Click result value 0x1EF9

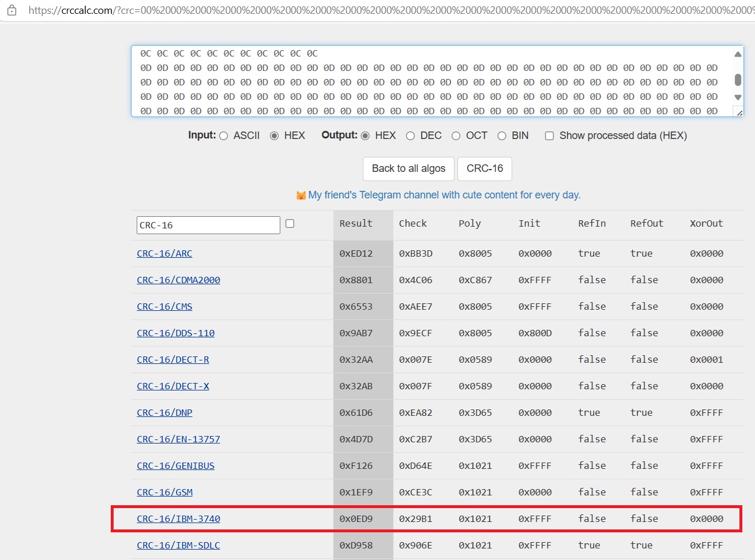point(356,492)
